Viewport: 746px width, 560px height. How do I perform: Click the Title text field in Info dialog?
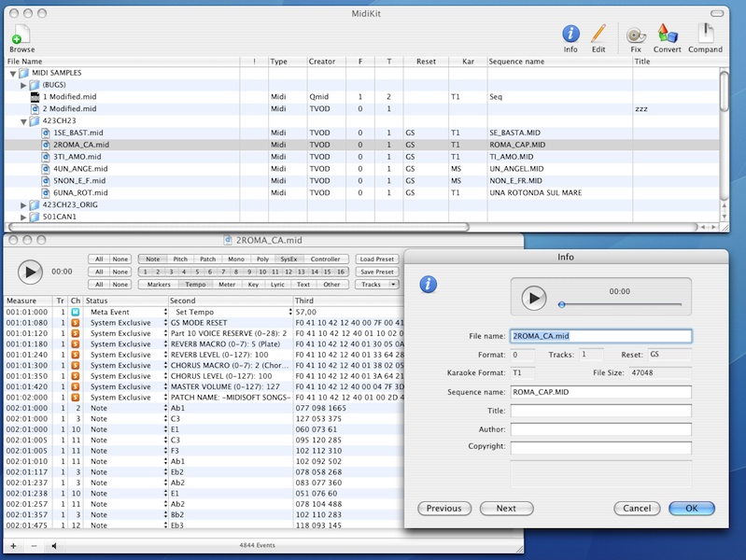[x=600, y=411]
